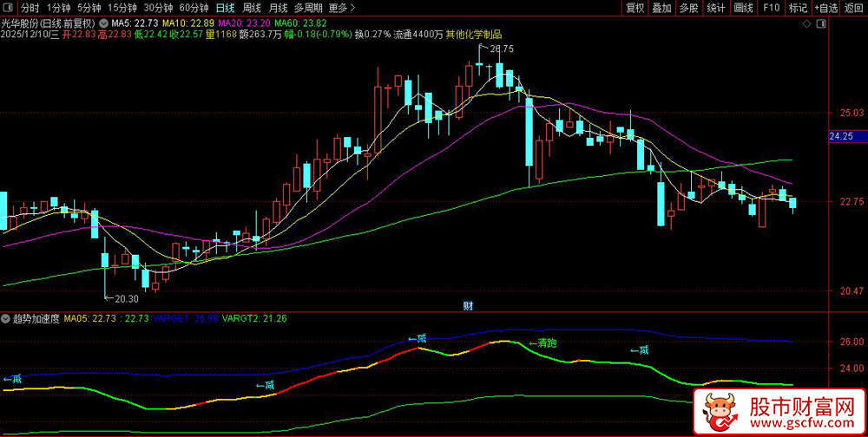Click the 返回 back button
The height and width of the screenshot is (437, 868).
click(853, 8)
